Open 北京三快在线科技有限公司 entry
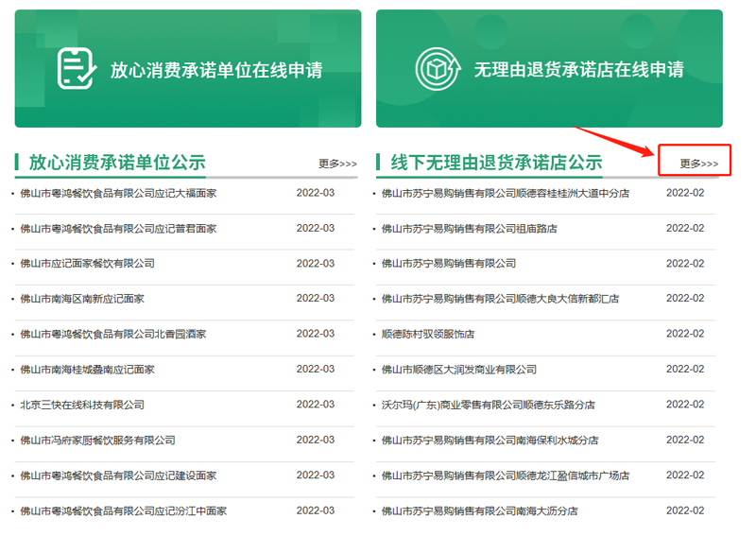 (82, 405)
